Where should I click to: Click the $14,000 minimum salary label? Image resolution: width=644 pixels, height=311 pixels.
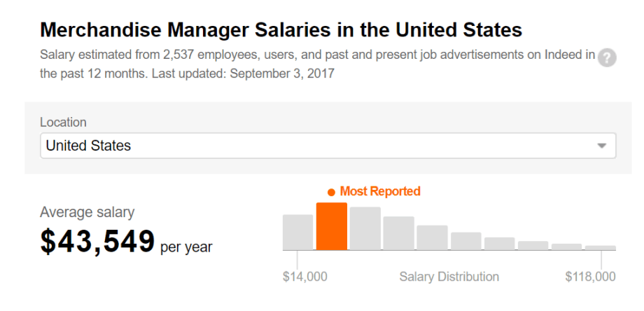[305, 277]
